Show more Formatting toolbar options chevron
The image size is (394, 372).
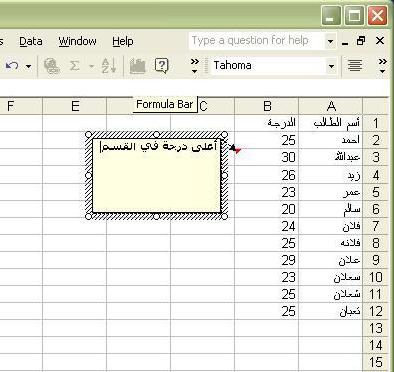coord(383,66)
